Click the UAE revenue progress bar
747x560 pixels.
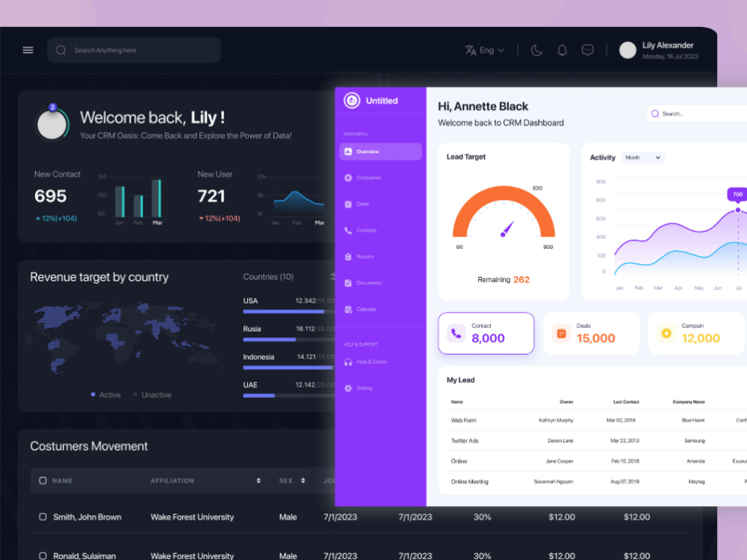point(288,396)
